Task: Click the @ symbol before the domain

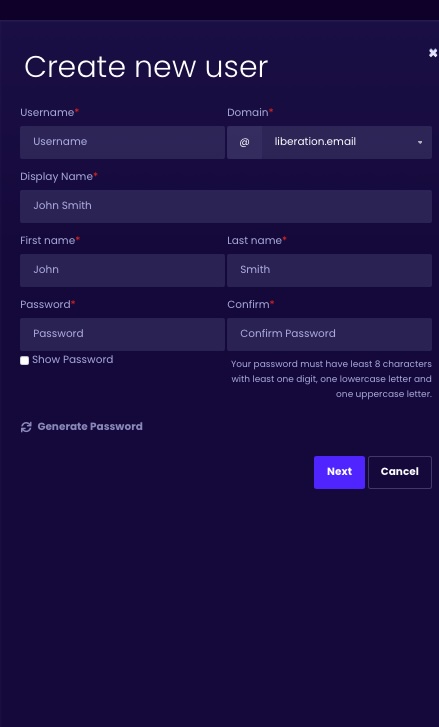Action: [x=244, y=142]
